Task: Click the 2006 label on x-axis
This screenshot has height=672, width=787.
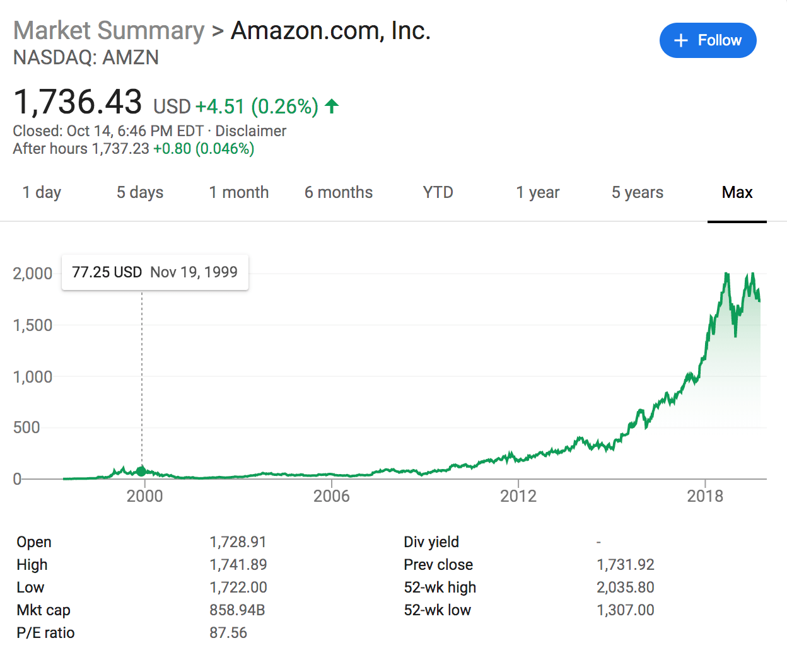Action: coord(332,496)
